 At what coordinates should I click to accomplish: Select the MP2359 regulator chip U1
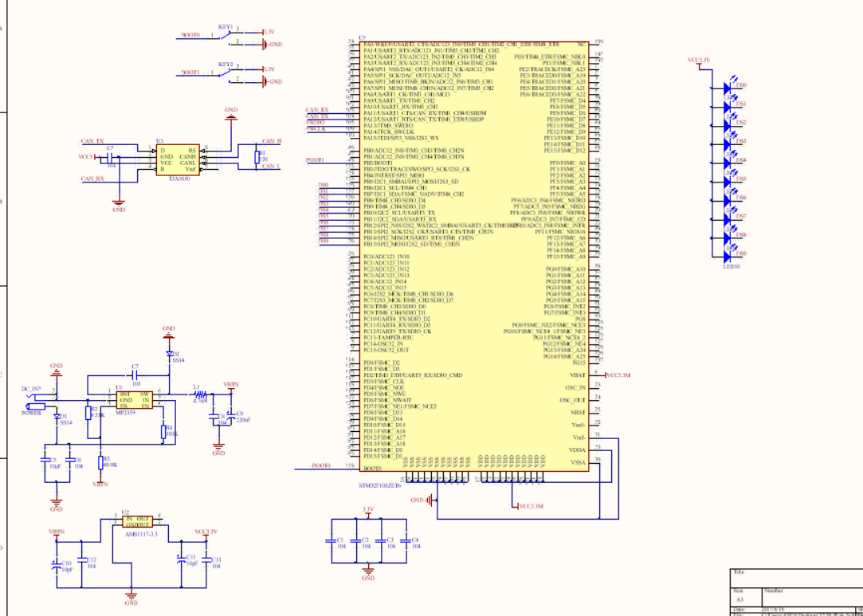[134, 400]
